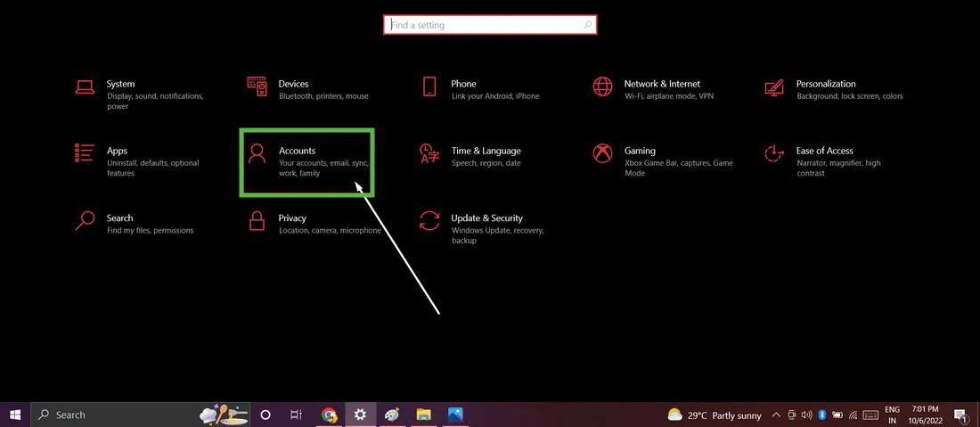Open the Apps settings list icon

(85, 153)
